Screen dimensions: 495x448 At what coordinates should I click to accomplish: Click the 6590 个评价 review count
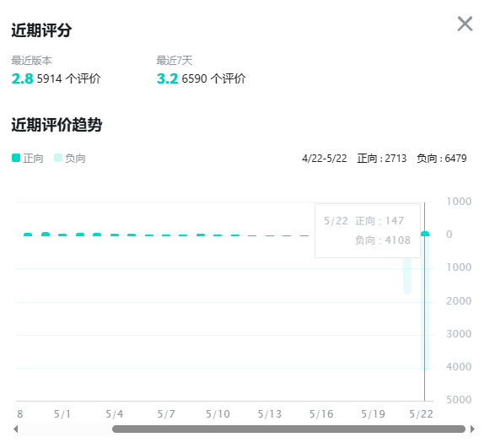pyautogui.click(x=213, y=78)
